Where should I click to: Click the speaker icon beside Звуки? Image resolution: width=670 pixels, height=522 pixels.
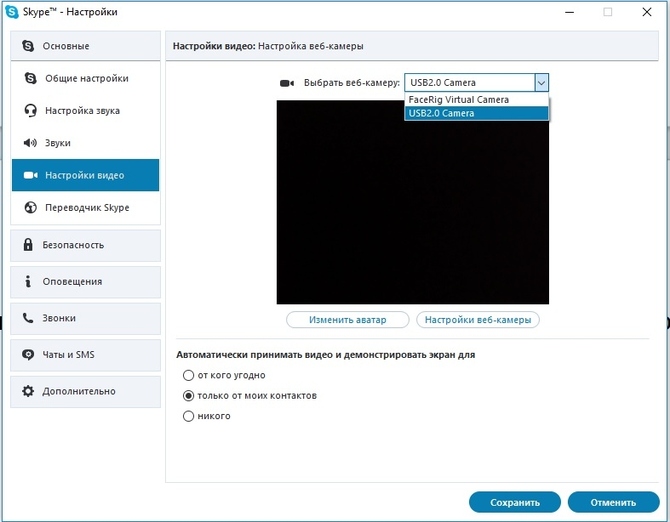pyautogui.click(x=30, y=143)
